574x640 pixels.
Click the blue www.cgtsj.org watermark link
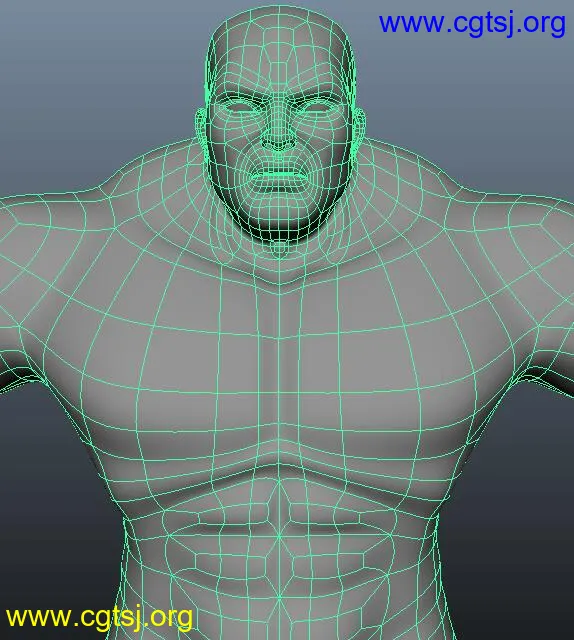coord(472,24)
